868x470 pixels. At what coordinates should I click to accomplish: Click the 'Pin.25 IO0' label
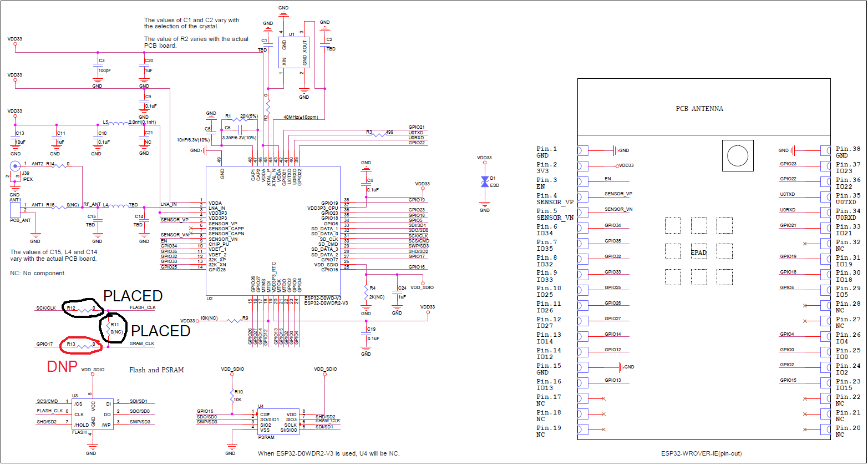pyautogui.click(x=849, y=354)
